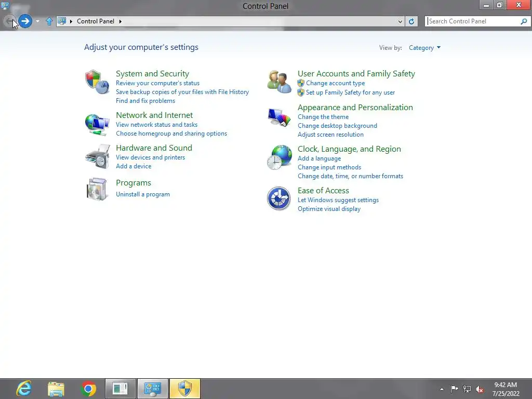Viewport: 532px width, 399px height.
Task: Open the Appearance and Personalization monitor icon
Action: 279,117
